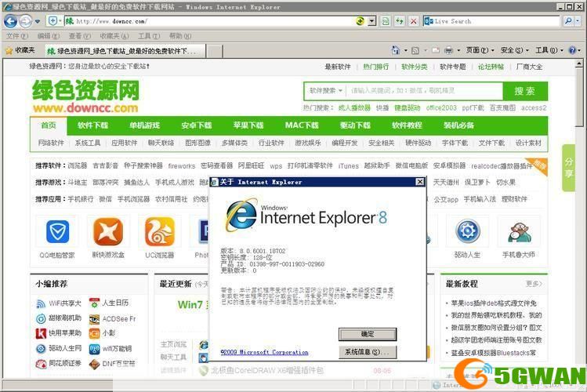Expand the address bar URL history dropdown

(x=371, y=21)
